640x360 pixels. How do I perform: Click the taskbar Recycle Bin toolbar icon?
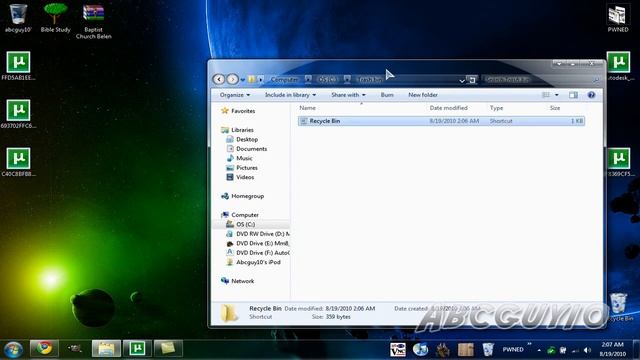(488, 349)
